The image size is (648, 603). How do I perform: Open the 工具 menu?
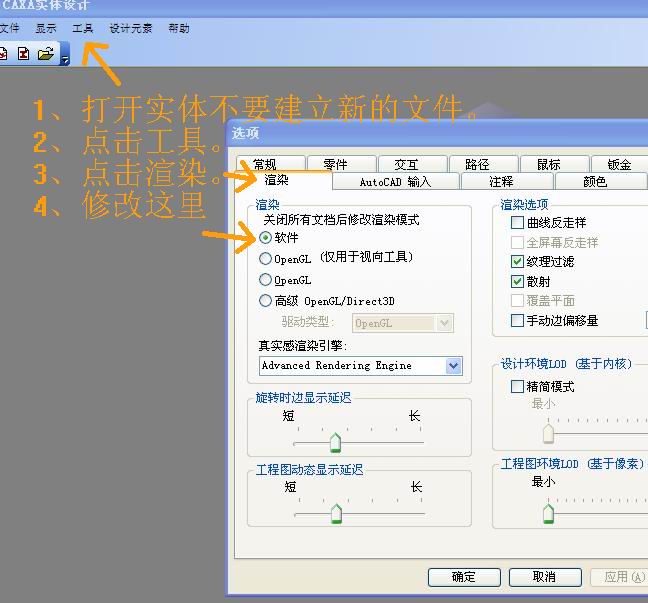click(x=83, y=28)
